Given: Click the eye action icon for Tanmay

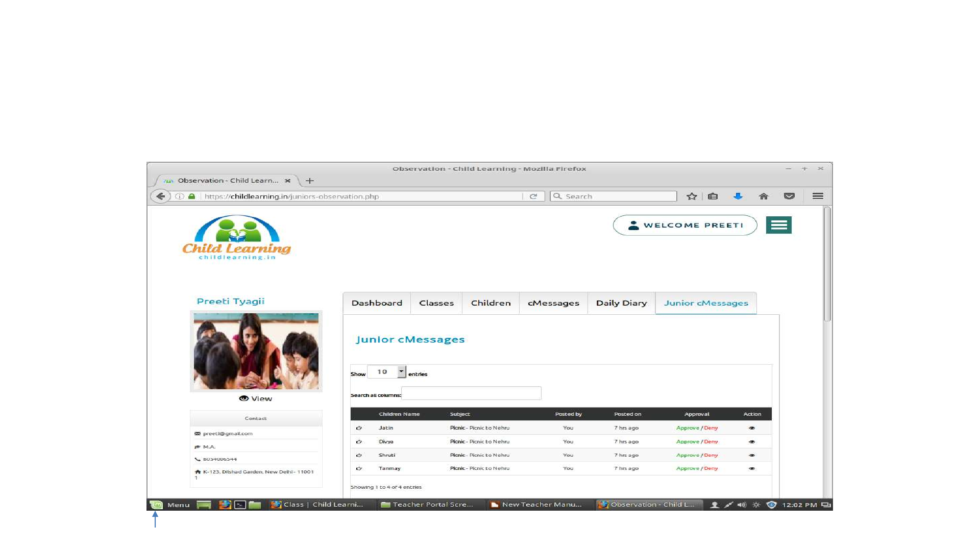Looking at the screenshot, I should tap(752, 468).
